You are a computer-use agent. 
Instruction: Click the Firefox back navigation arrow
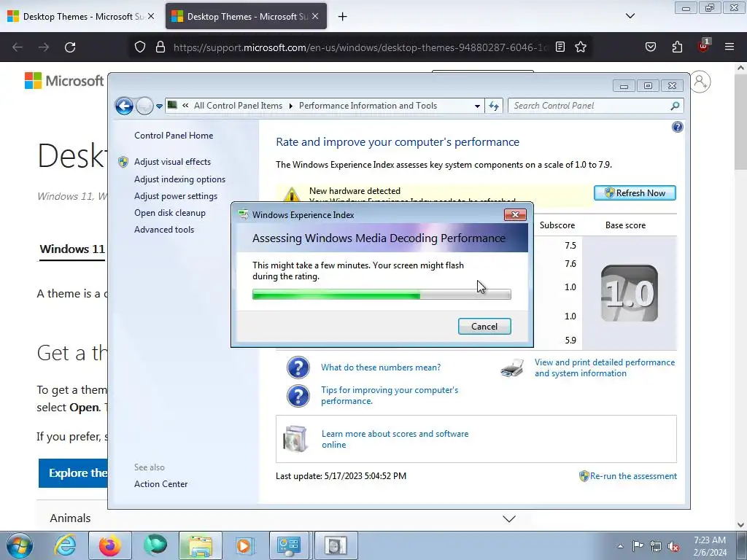18,47
